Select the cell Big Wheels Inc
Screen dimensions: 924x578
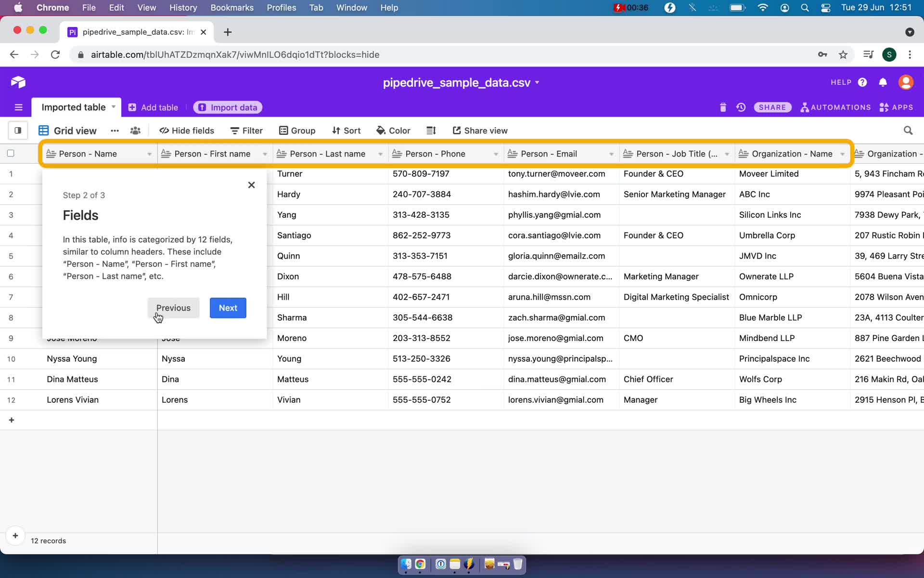pyautogui.click(x=793, y=400)
